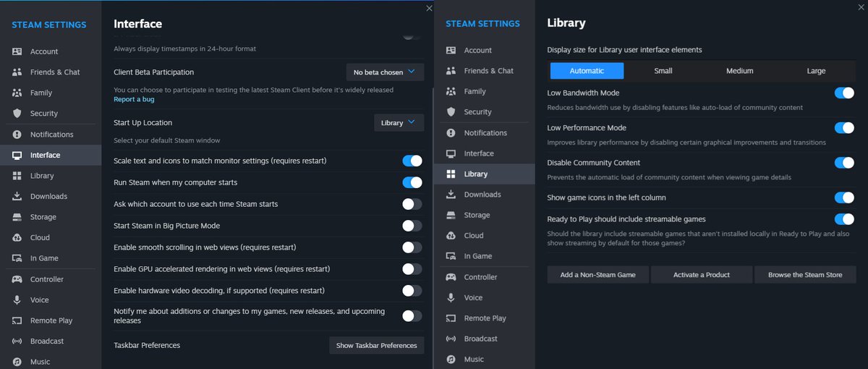Open the Client Beta Participation dropdown
Viewport: 868px width, 369px height.
click(x=386, y=72)
